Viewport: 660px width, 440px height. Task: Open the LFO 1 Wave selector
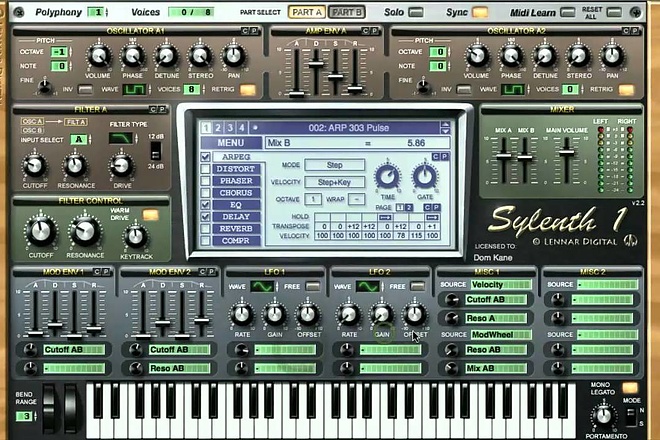[262, 287]
